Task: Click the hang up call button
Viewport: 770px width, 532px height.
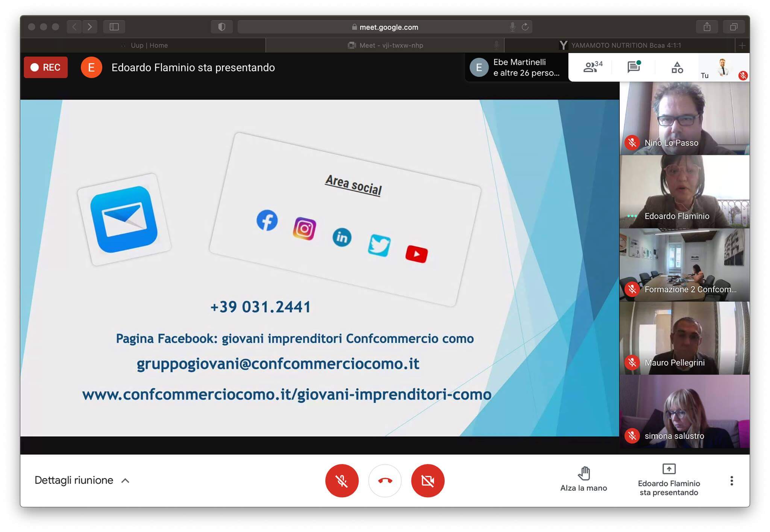Action: tap(385, 481)
